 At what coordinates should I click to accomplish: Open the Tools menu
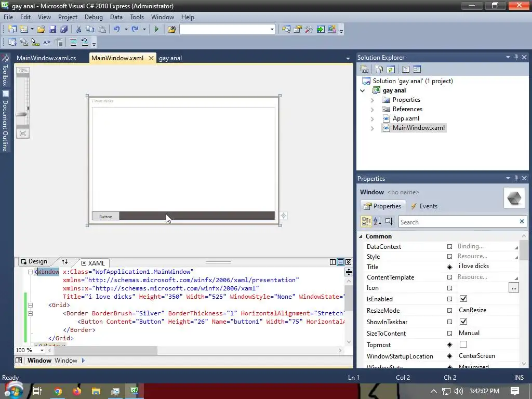pos(137,17)
